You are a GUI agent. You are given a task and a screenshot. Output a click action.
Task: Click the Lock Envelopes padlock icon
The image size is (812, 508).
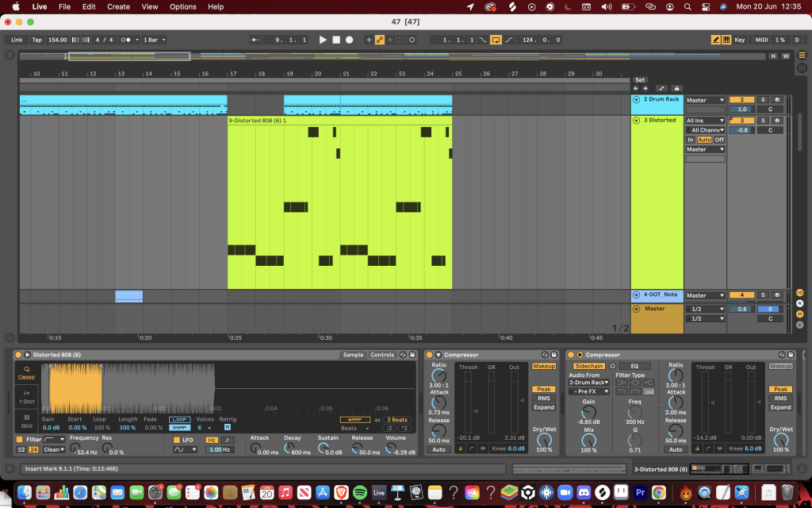tap(676, 88)
